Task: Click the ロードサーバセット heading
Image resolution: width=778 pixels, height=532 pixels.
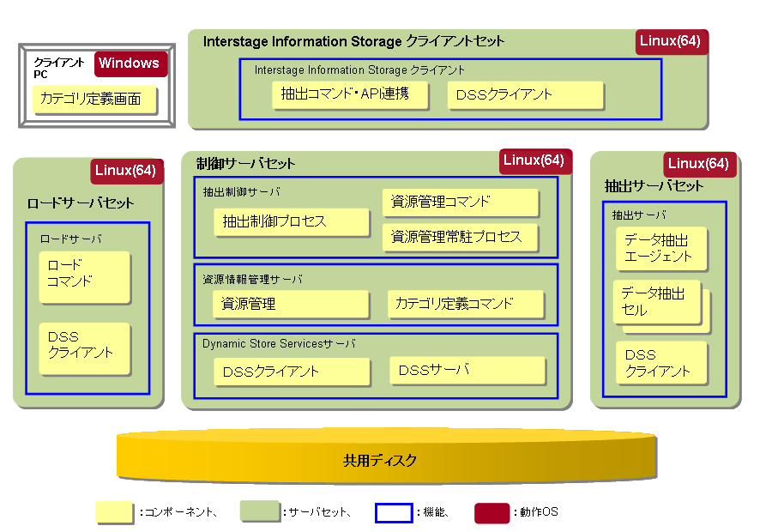Action: pos(80,203)
